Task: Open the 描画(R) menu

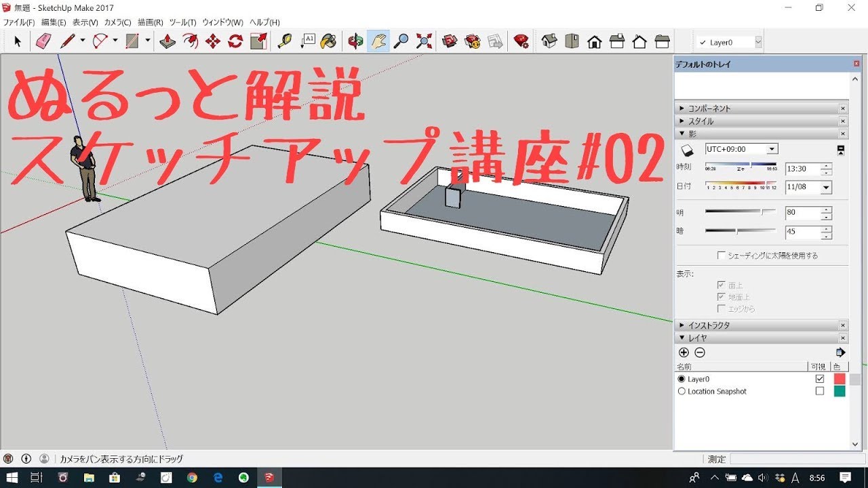Action: pos(150,22)
